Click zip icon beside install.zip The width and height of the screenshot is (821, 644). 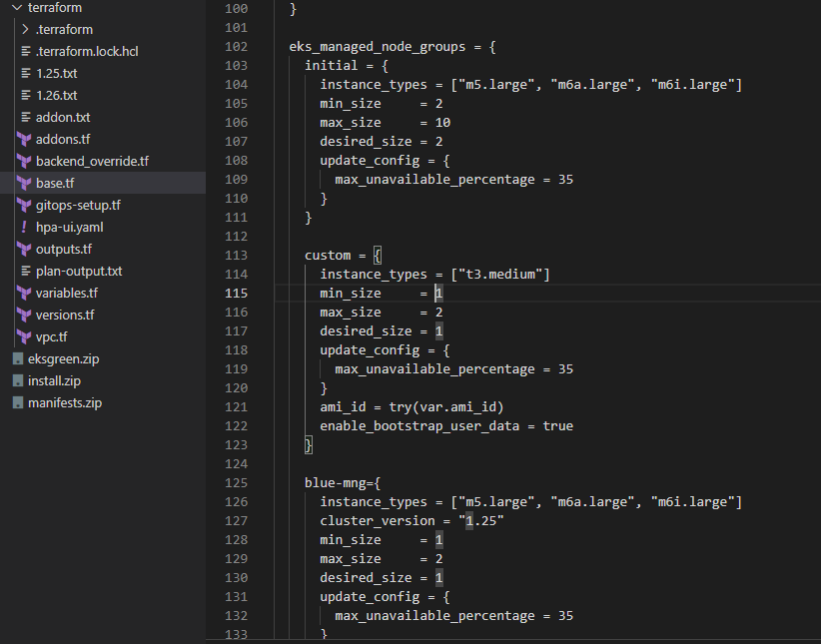[18, 381]
